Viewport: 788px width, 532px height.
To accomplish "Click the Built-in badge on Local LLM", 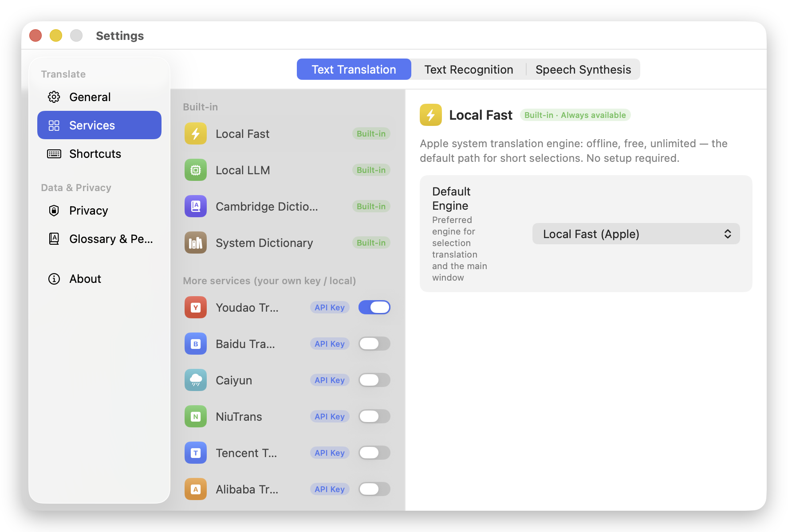I will 371,170.
